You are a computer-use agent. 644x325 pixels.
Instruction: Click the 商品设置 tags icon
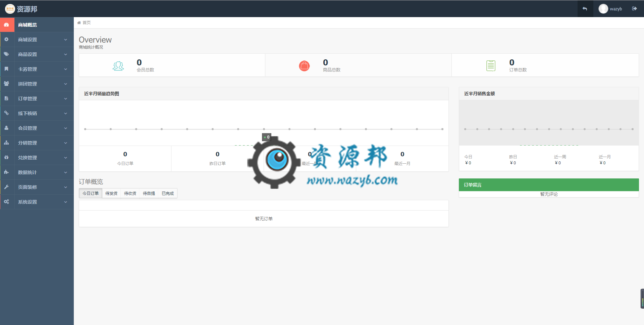[6, 54]
